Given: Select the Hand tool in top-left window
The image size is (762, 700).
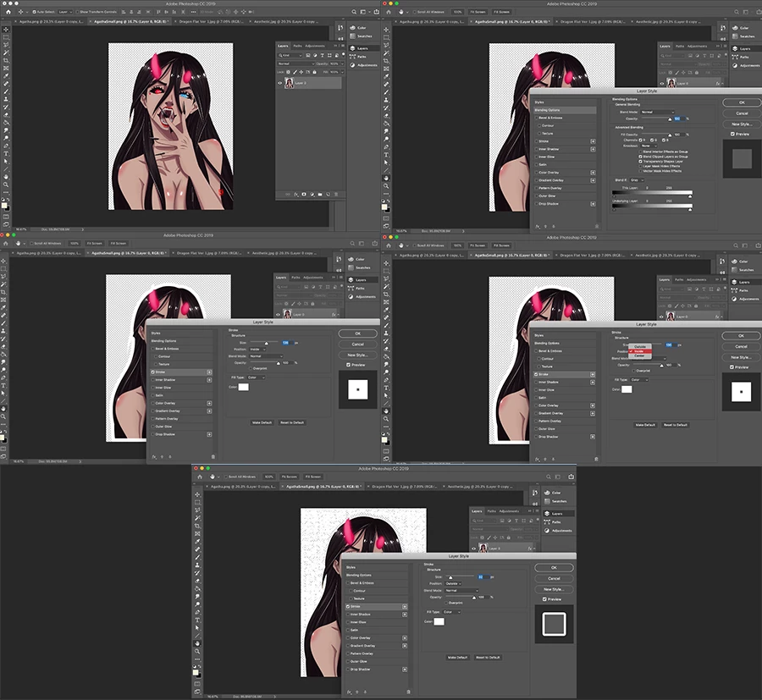Looking at the screenshot, I should [x=6, y=177].
